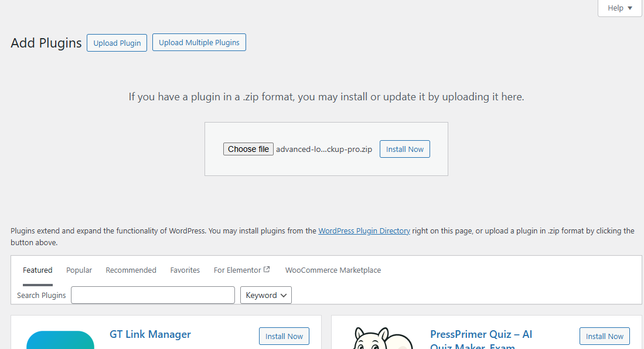Open the Help dropdown panel
The width and height of the screenshot is (644, 349).
619,8
